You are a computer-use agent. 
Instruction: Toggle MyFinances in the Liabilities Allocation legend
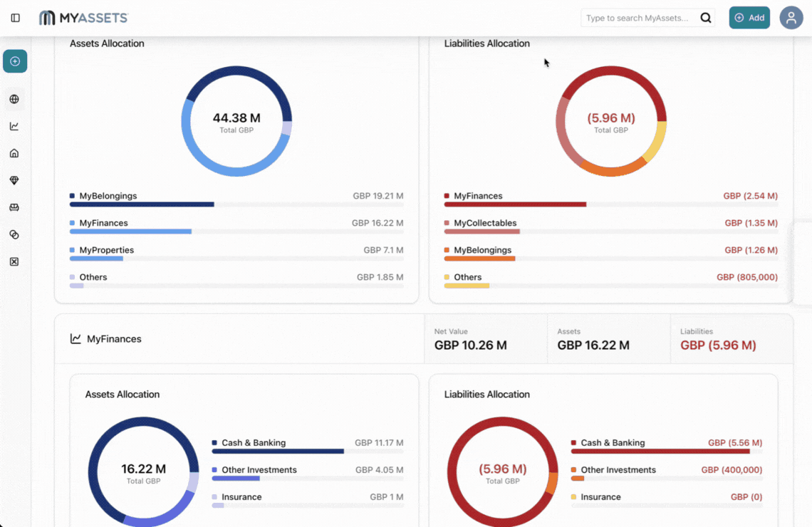click(477, 195)
